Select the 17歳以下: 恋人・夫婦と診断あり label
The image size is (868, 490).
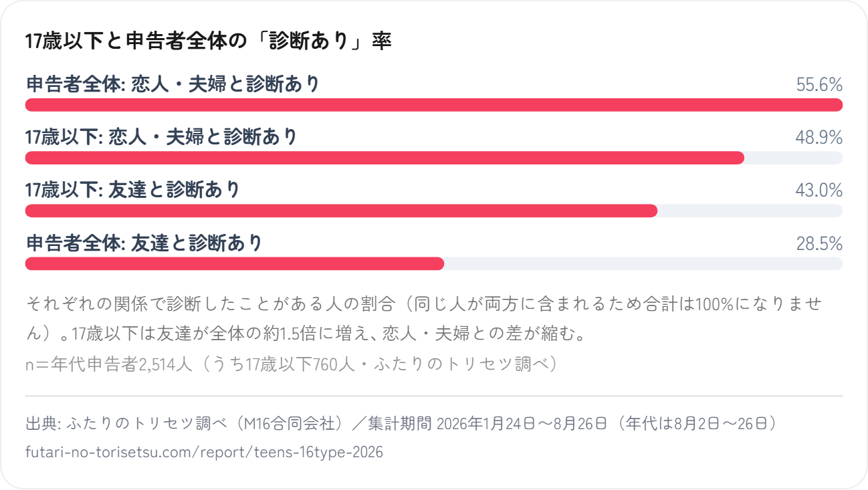(161, 137)
